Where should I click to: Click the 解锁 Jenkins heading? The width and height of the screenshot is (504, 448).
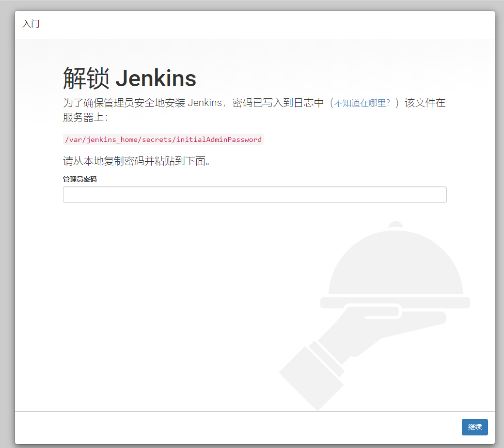pos(129,78)
